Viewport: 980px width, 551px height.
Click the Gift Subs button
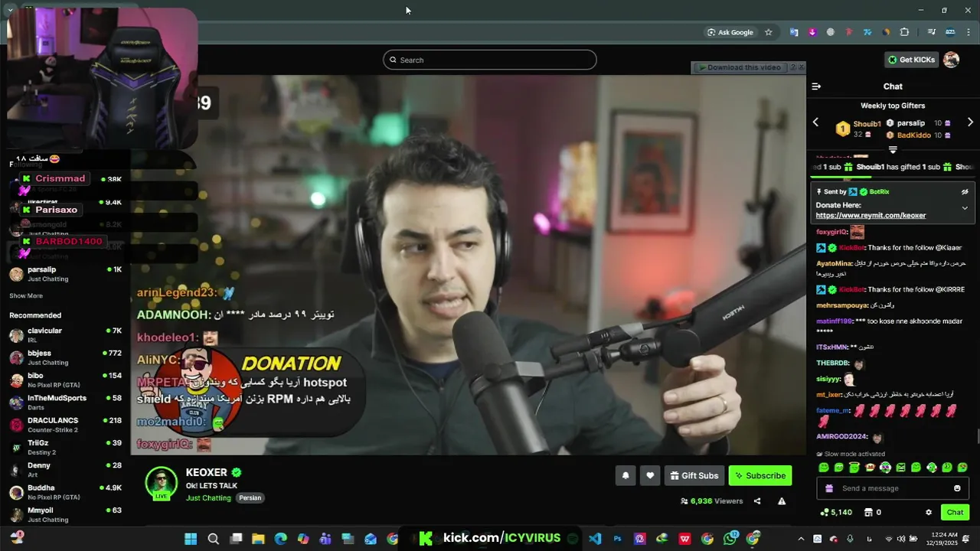[694, 475]
